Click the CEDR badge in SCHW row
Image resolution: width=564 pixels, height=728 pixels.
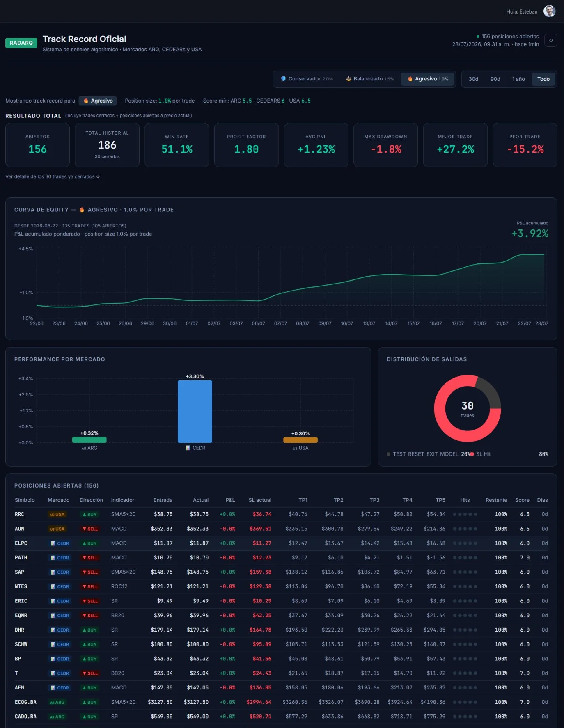tap(60, 644)
